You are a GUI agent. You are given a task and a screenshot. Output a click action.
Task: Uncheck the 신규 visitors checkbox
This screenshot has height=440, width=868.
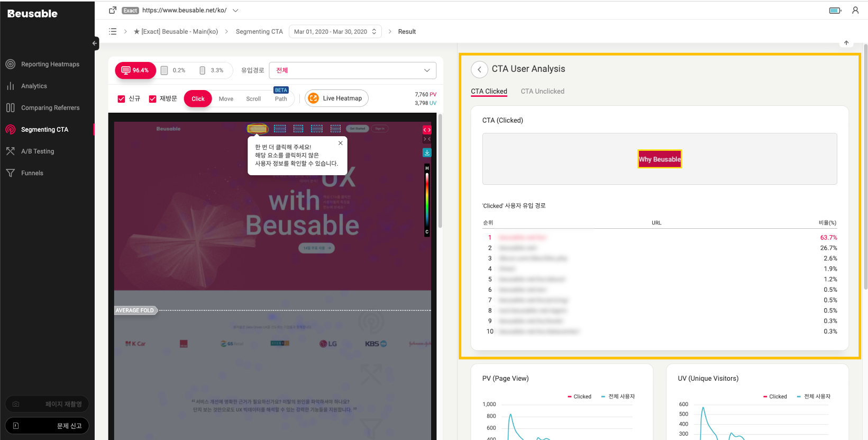point(122,99)
